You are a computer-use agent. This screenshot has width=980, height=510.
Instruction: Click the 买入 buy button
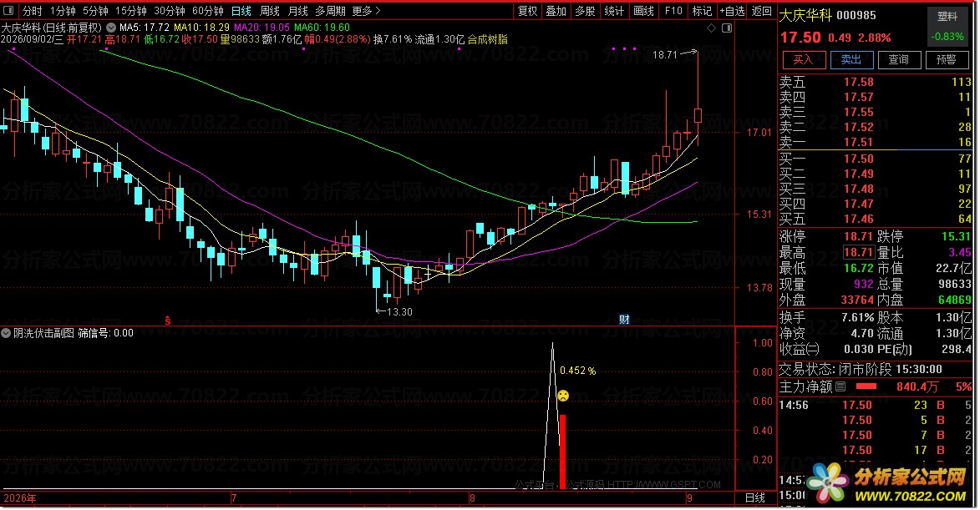(x=803, y=60)
